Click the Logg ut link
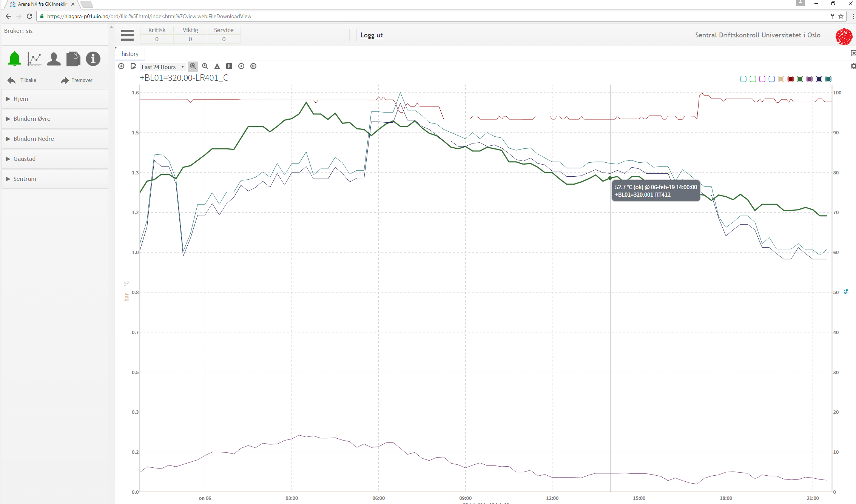The height and width of the screenshot is (504, 856). tap(371, 35)
